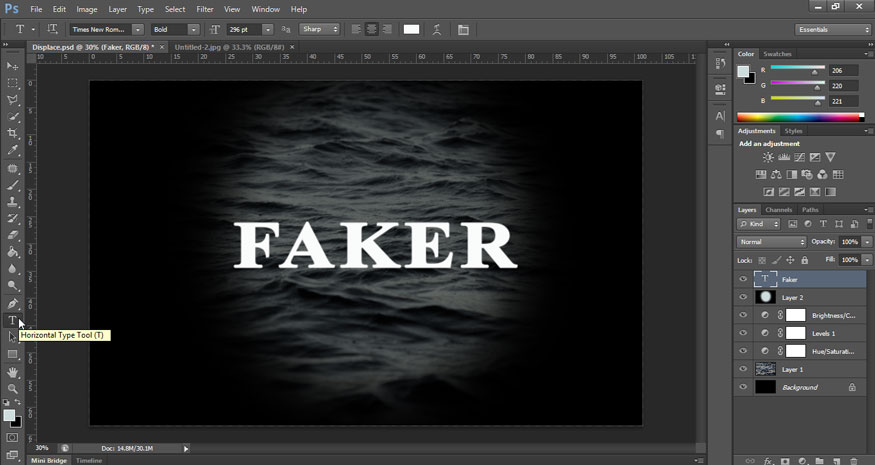The height and width of the screenshot is (465, 875).
Task: Hide the Faker text layer
Action: pyautogui.click(x=743, y=279)
